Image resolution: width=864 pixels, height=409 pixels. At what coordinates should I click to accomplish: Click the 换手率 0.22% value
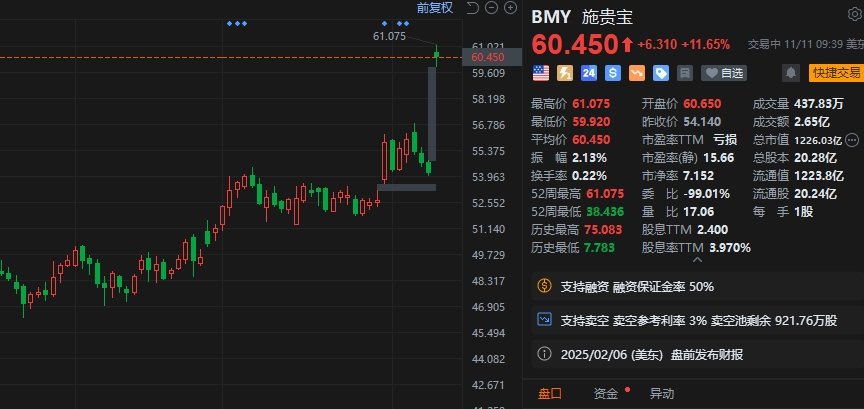(590, 176)
